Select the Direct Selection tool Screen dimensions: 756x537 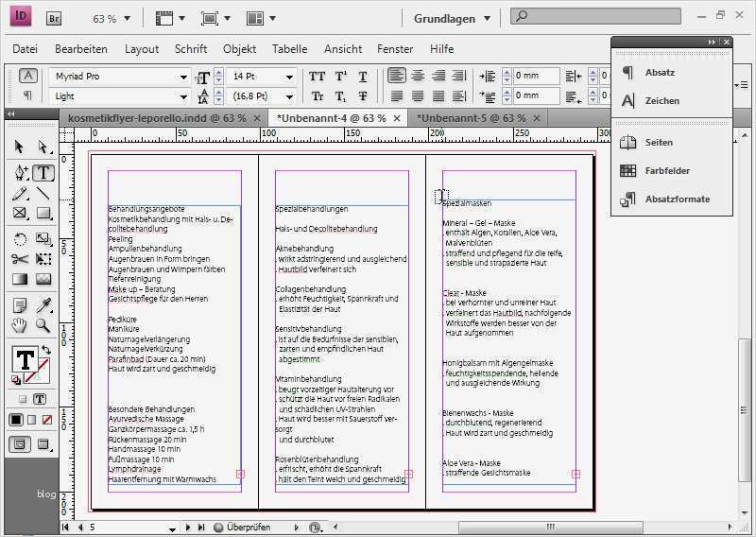point(43,147)
